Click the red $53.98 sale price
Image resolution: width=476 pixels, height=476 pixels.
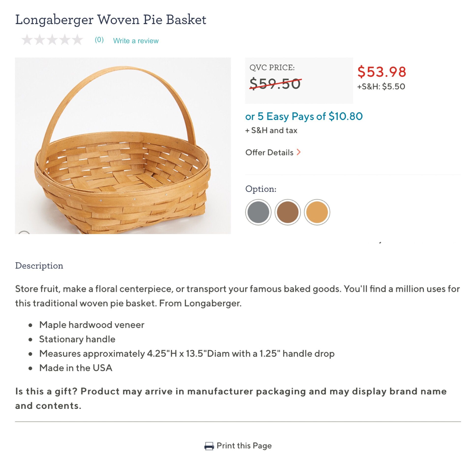(x=382, y=72)
